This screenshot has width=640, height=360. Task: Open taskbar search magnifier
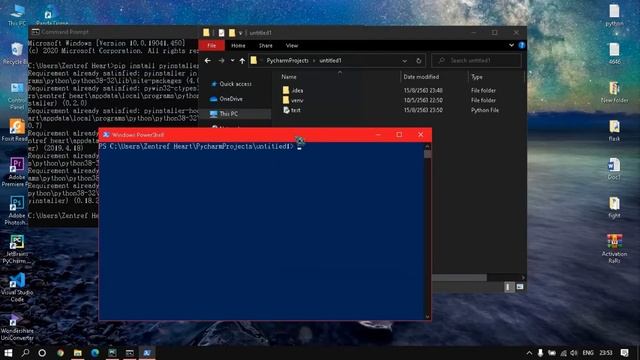(x=25, y=353)
